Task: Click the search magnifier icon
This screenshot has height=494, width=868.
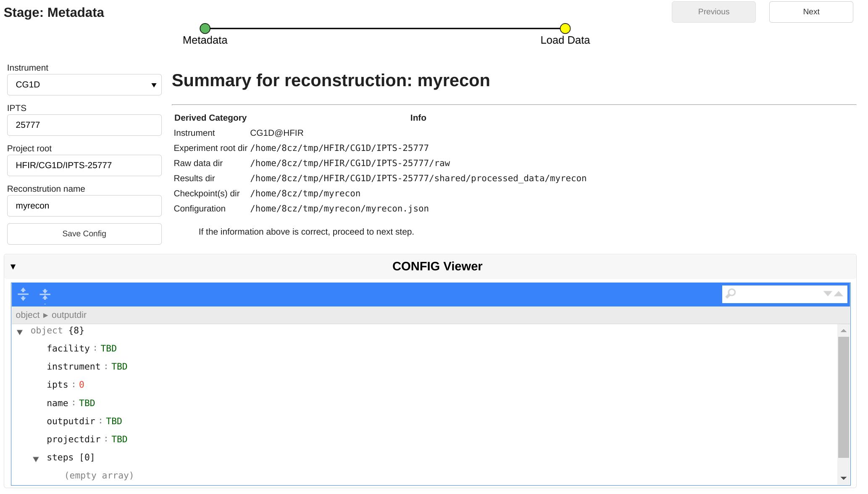Action: [x=731, y=293]
